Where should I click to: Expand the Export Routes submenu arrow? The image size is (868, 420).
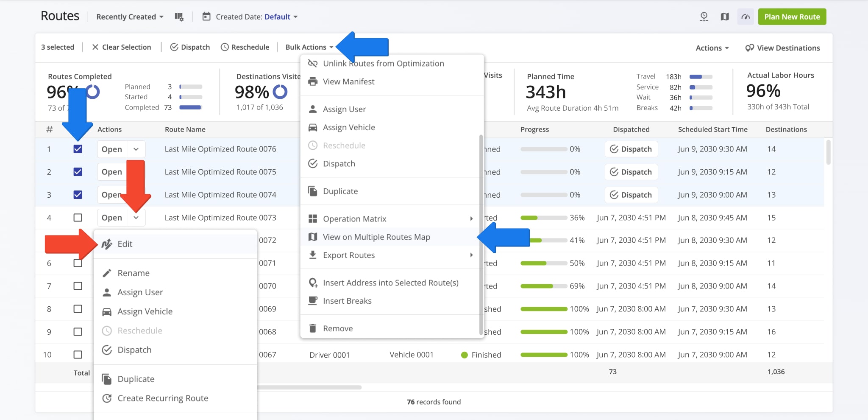[x=471, y=255]
